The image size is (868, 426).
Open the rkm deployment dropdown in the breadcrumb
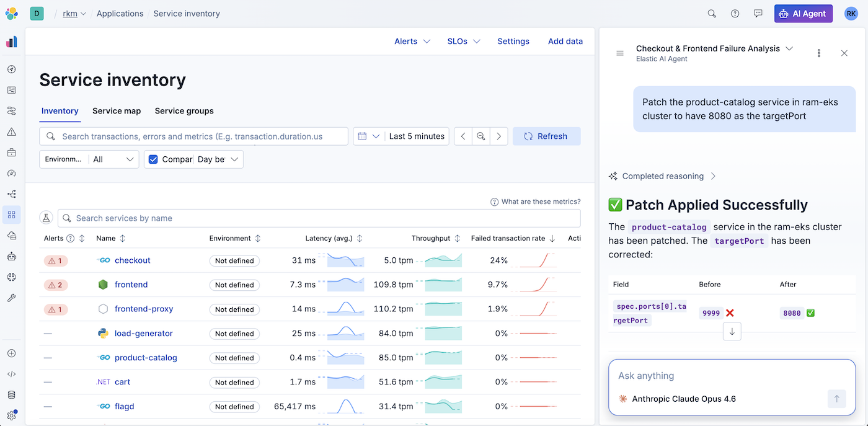pos(74,14)
